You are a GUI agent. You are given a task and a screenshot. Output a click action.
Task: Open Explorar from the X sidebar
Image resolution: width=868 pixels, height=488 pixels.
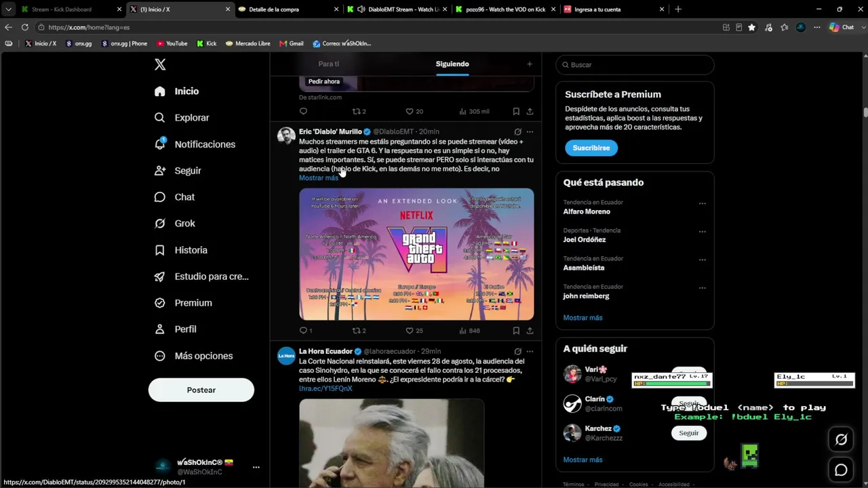point(182,117)
